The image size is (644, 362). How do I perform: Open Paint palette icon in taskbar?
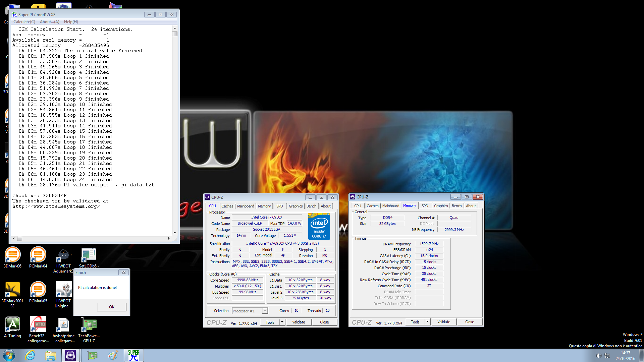[113, 355]
